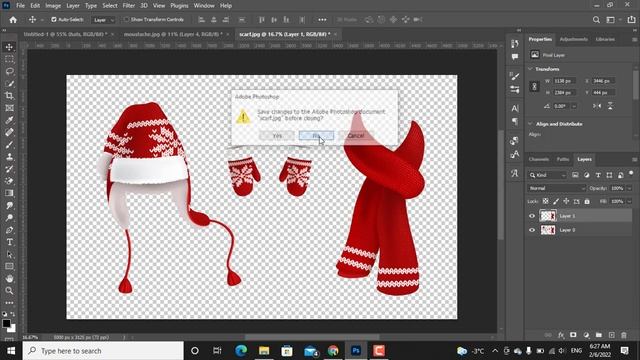Open the Plugins menu
The height and width of the screenshot is (360, 640).
click(x=179, y=6)
